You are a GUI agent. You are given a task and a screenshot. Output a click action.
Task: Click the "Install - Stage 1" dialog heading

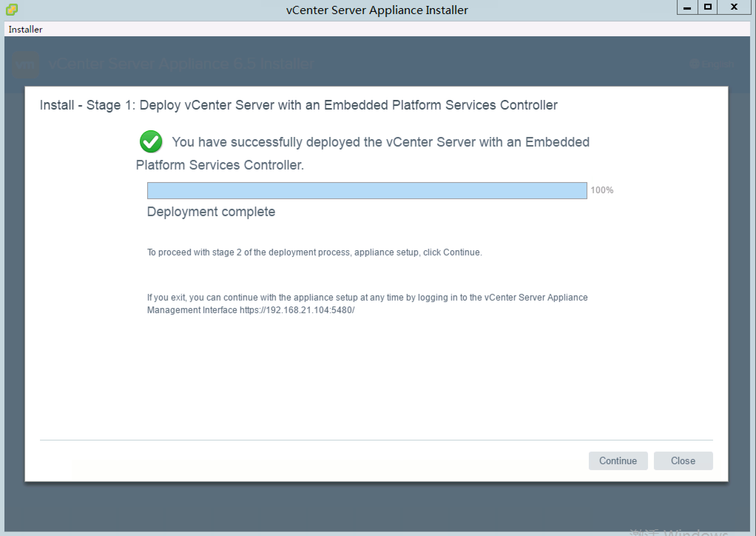(x=298, y=105)
